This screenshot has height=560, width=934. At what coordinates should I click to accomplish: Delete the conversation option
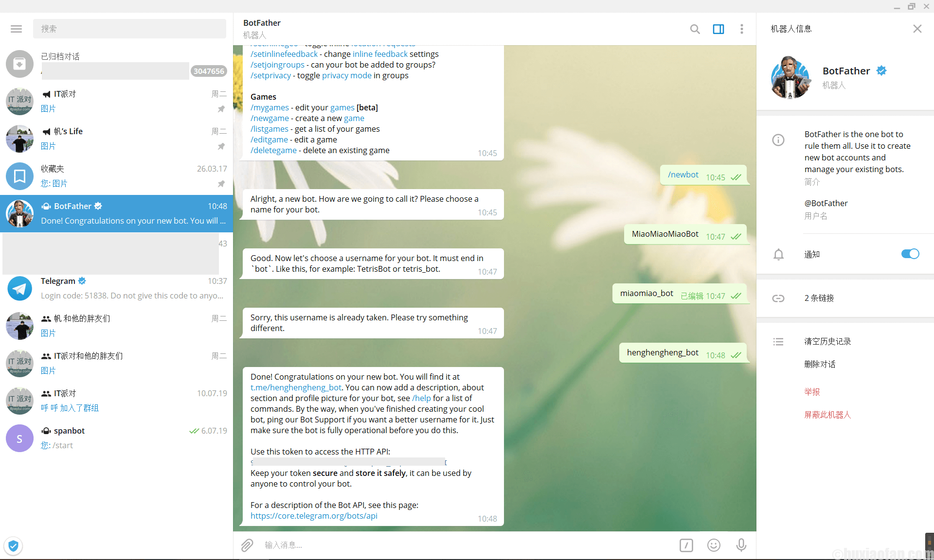point(820,364)
